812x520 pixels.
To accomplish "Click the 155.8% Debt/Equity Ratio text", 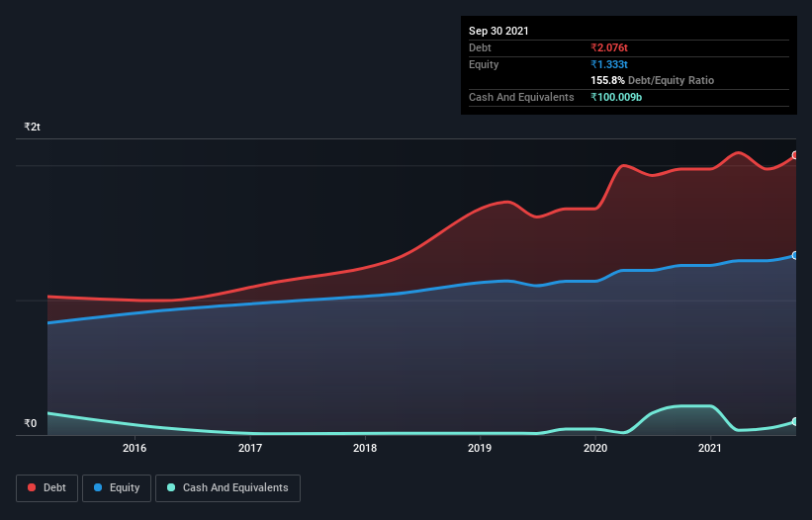I will click(653, 80).
